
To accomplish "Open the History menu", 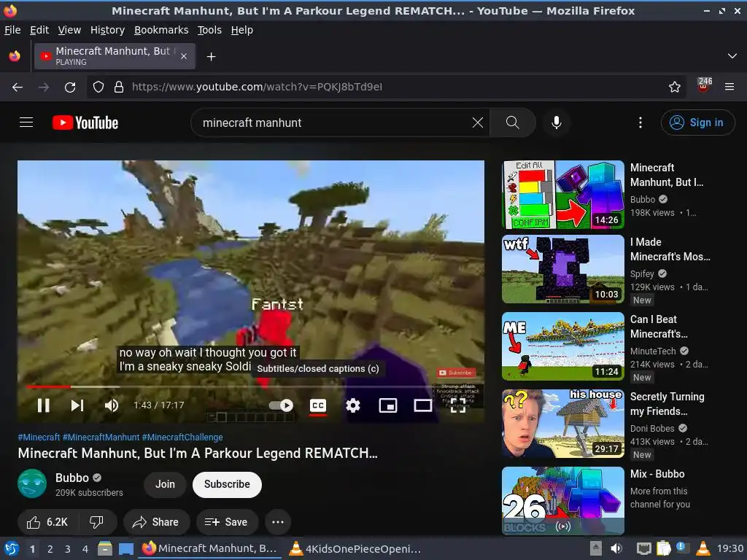I will 108,30.
